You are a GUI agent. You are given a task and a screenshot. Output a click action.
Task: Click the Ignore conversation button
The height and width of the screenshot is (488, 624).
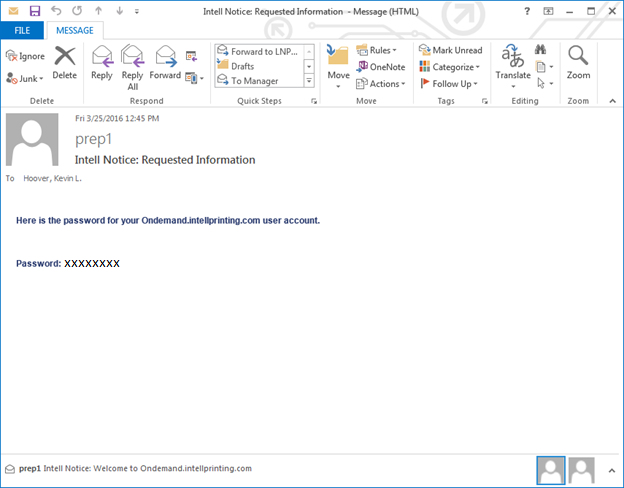(25, 56)
